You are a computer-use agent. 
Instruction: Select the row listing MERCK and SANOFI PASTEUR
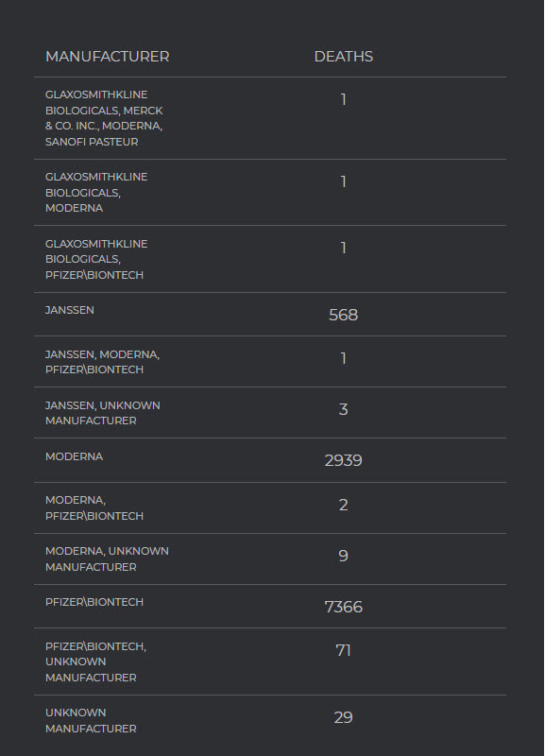click(x=270, y=118)
